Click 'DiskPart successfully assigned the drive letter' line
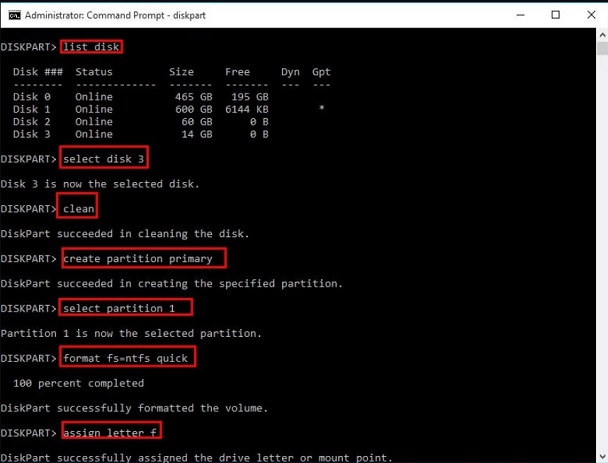608x463 pixels. (x=197, y=458)
